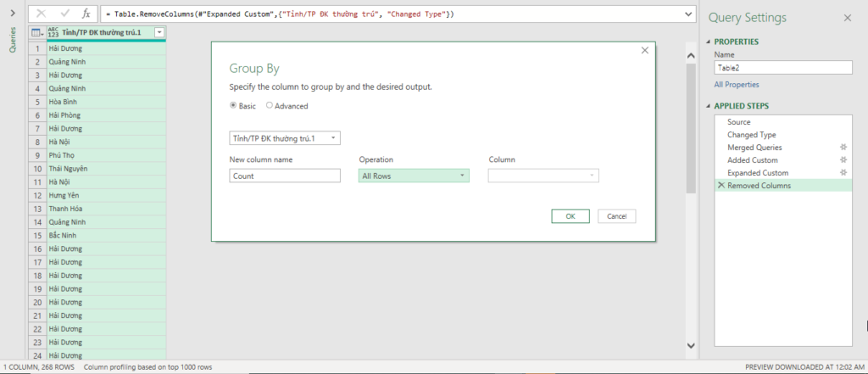Image resolution: width=868 pixels, height=374 pixels.
Task: Open the Operation dropdown showing All Rows
Action: (x=414, y=176)
